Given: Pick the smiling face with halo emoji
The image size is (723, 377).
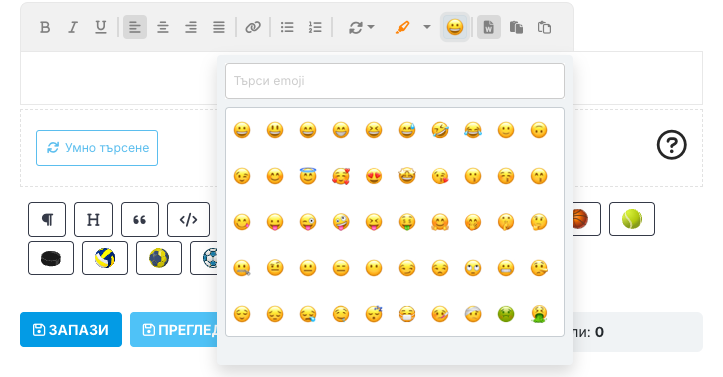Looking at the screenshot, I should pyautogui.click(x=308, y=176).
